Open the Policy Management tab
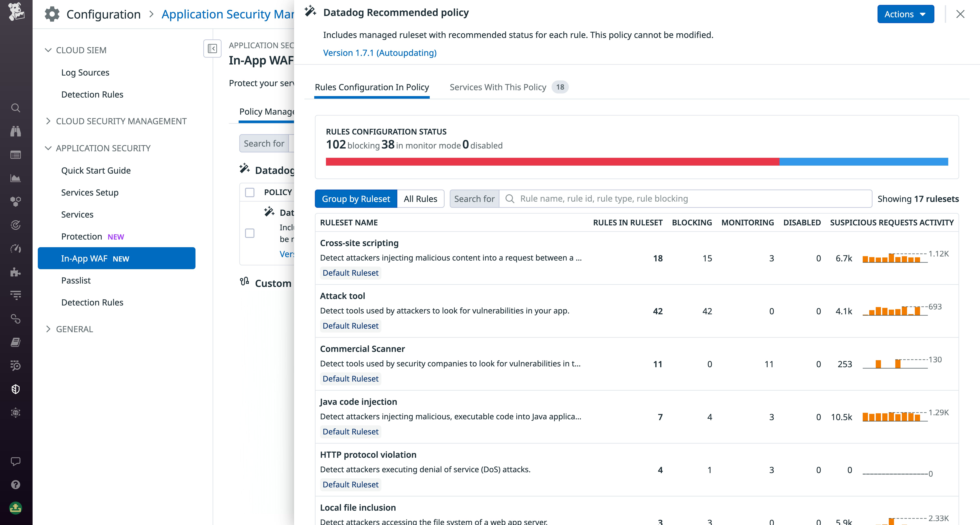 (267, 112)
